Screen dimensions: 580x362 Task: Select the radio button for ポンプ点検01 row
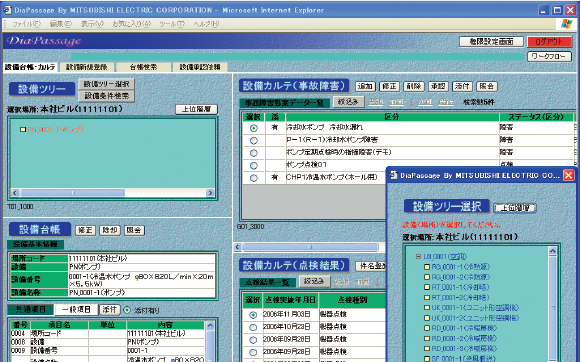[x=253, y=165]
